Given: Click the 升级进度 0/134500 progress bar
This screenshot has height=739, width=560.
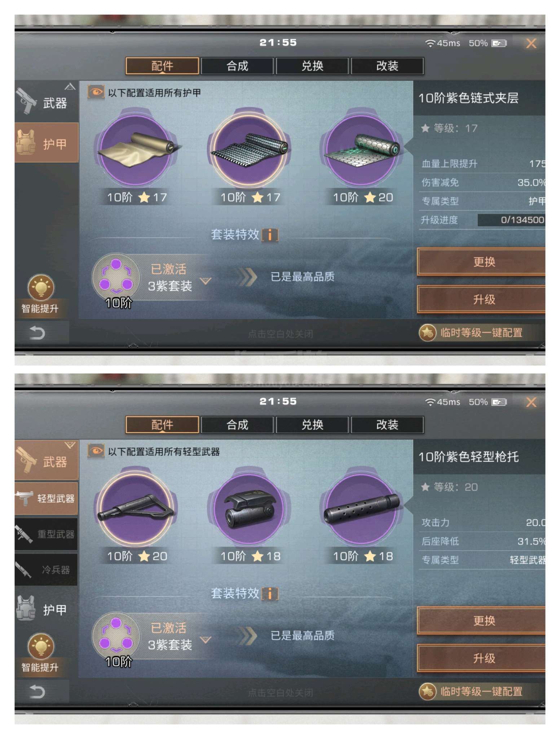Looking at the screenshot, I should (x=511, y=220).
